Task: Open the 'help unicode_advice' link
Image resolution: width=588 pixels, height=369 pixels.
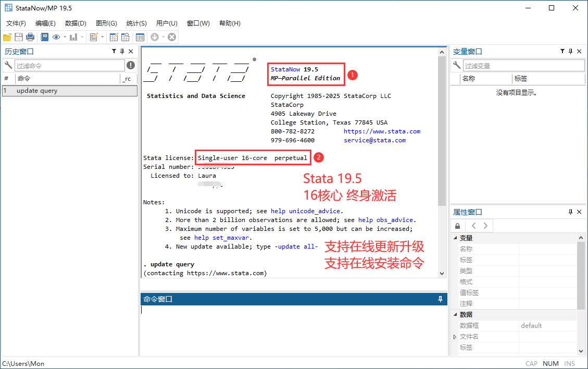Action: click(x=305, y=211)
